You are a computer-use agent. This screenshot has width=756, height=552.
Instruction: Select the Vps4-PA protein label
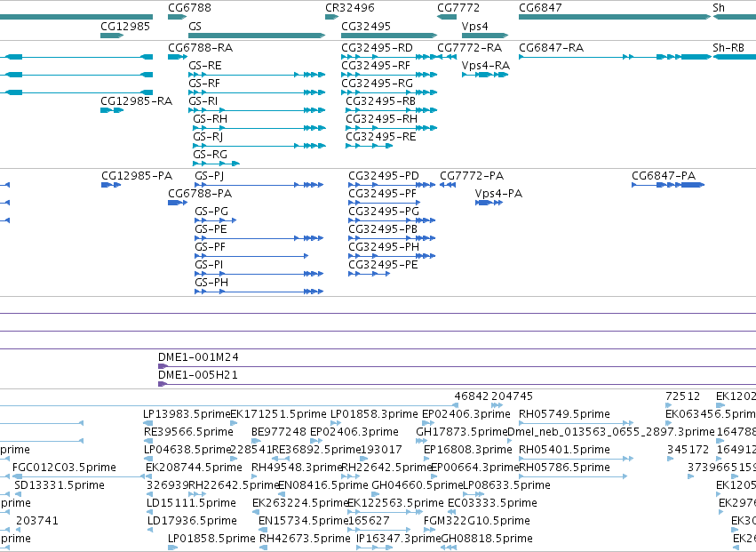point(498,194)
